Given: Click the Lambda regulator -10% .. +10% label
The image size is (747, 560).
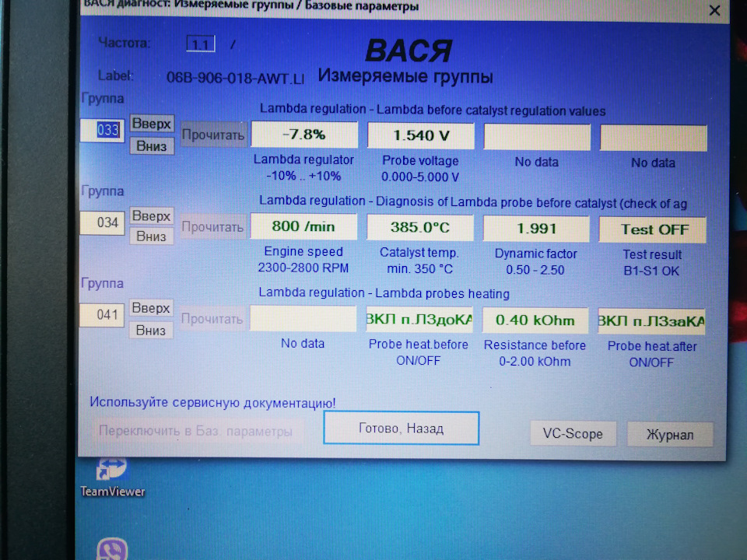Looking at the screenshot, I should tap(303, 168).
